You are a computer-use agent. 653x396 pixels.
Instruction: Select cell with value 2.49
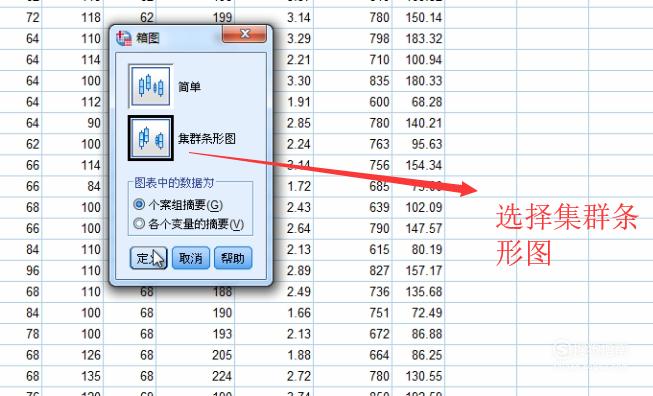(274, 291)
